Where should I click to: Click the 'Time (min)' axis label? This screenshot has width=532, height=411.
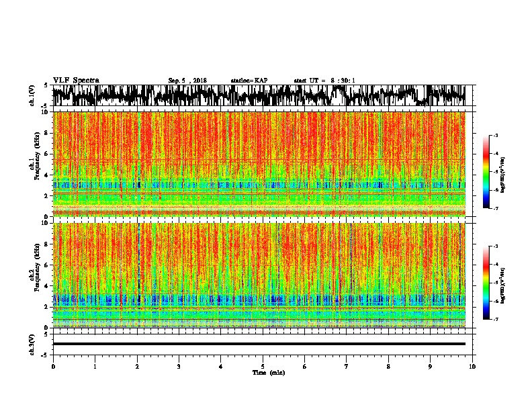click(269, 373)
